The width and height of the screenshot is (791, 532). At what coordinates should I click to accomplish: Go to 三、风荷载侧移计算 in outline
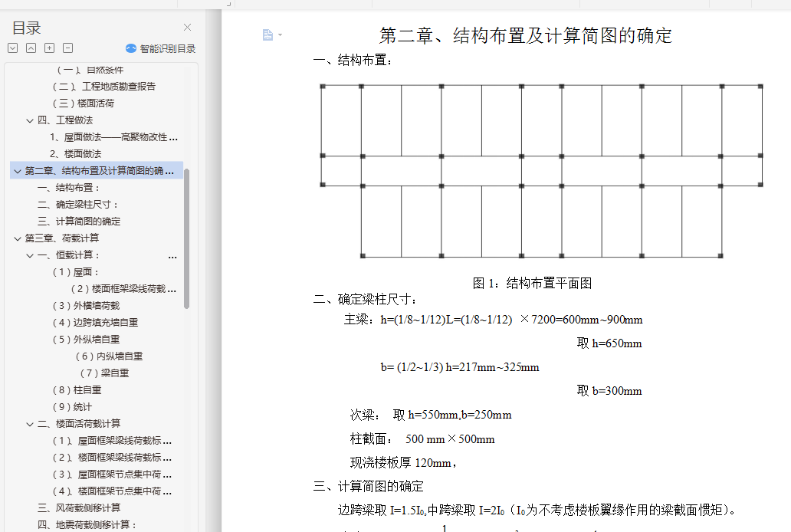click(x=79, y=507)
